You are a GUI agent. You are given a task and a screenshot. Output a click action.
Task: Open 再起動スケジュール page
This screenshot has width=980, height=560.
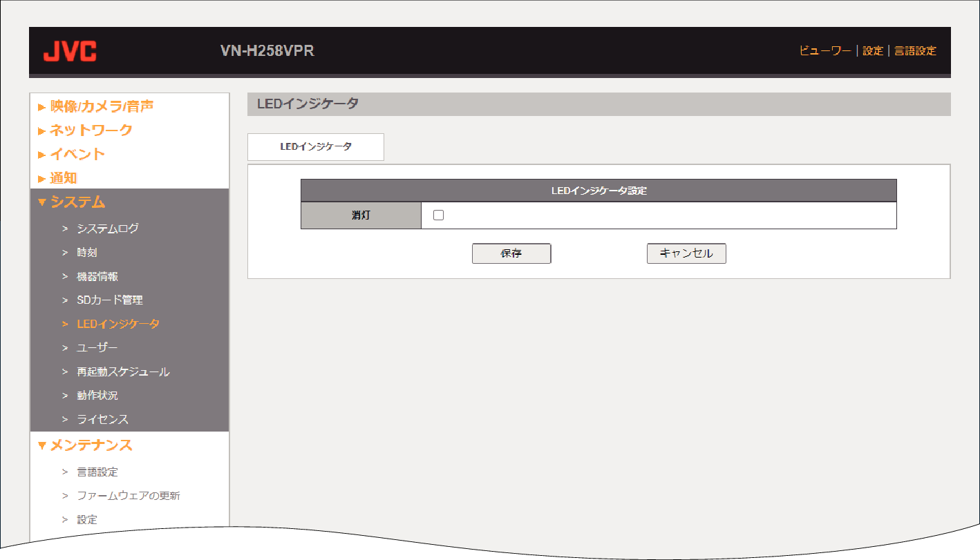pyautogui.click(x=123, y=371)
